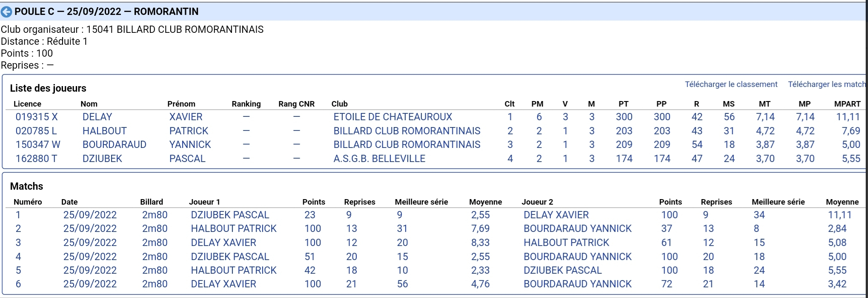The width and height of the screenshot is (868, 298).
Task: Click the Clt column header
Action: (x=510, y=104)
